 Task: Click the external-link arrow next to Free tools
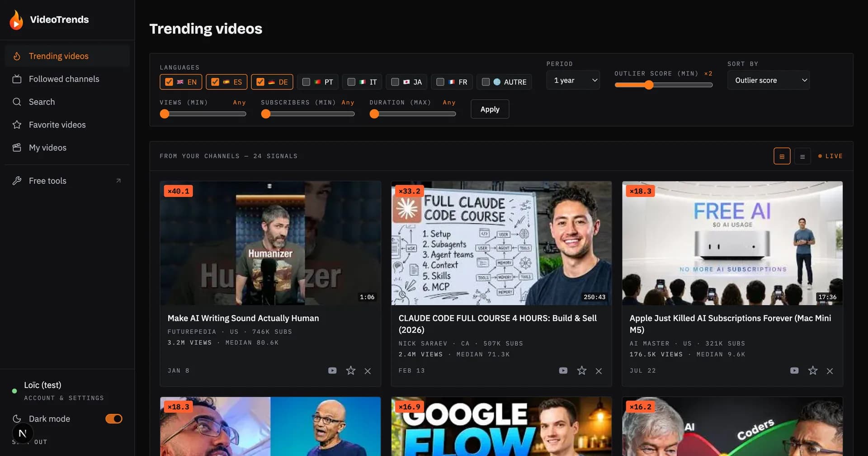pyautogui.click(x=118, y=181)
